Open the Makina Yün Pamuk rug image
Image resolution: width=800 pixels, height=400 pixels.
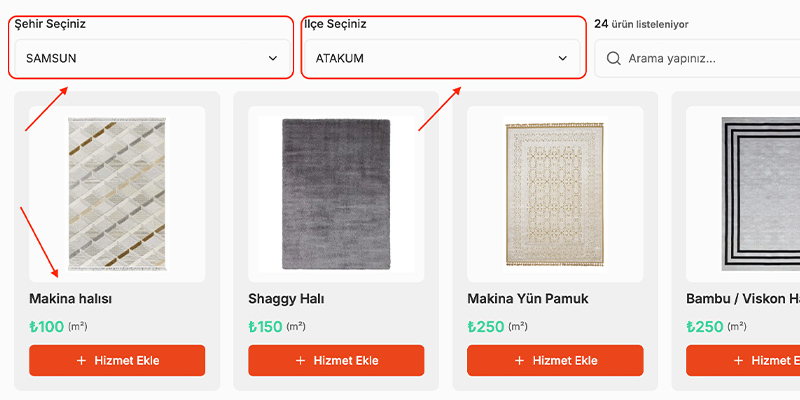coord(555,194)
